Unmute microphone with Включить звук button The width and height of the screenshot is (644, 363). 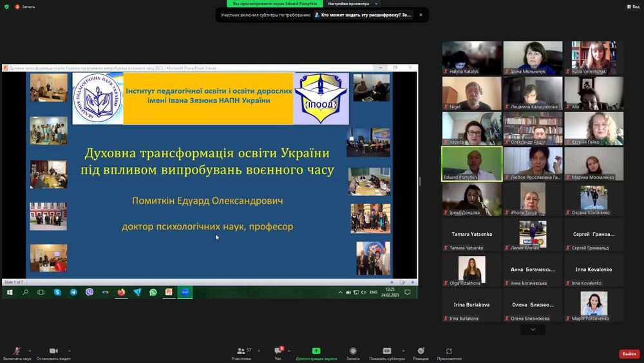point(16,351)
